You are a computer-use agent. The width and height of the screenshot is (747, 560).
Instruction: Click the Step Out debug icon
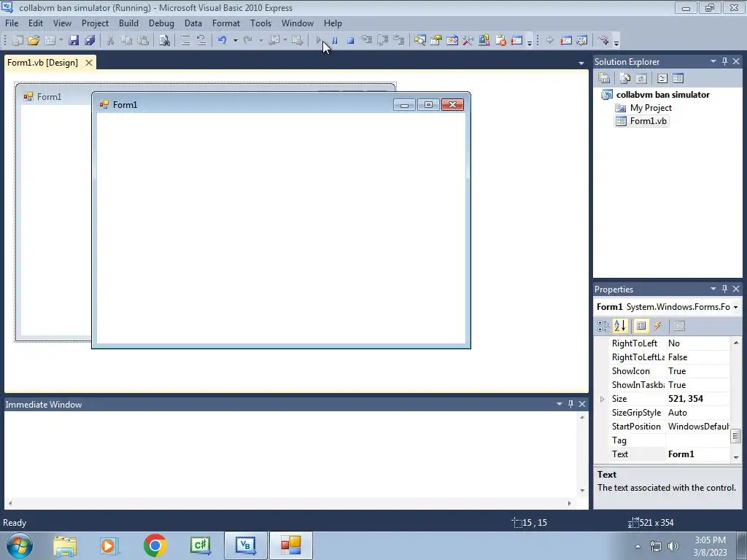[399, 41]
